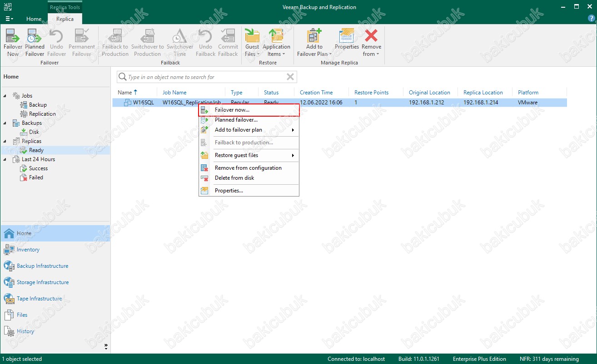597x364 pixels.
Task: Click the application icon in title bar
Action: click(7, 6)
